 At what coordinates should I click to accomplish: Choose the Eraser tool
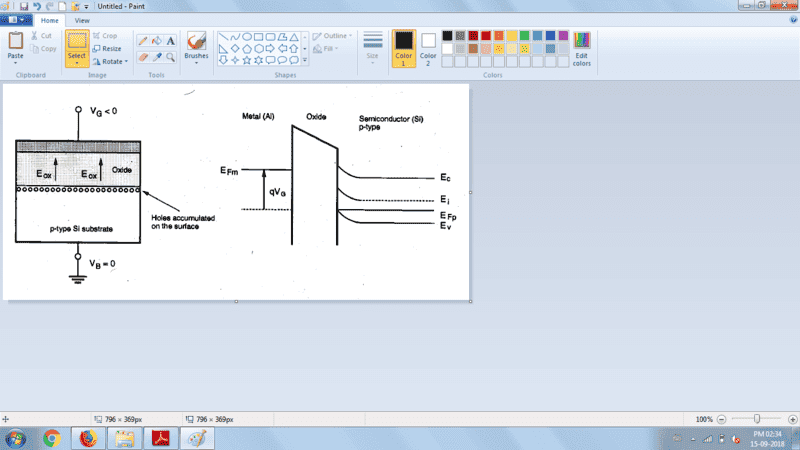coord(142,57)
